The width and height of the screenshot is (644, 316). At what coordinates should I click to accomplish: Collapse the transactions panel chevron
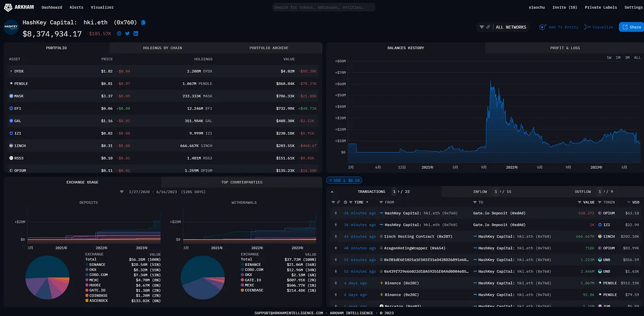point(332,192)
